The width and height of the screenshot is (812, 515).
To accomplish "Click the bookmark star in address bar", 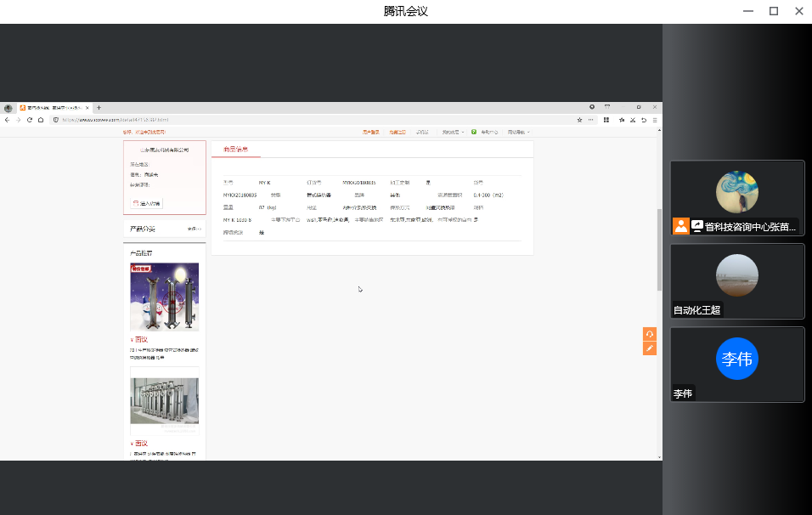I will pos(579,120).
